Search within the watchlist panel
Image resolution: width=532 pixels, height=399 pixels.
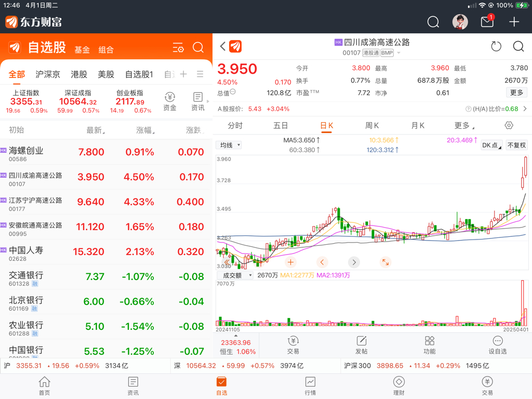198,47
